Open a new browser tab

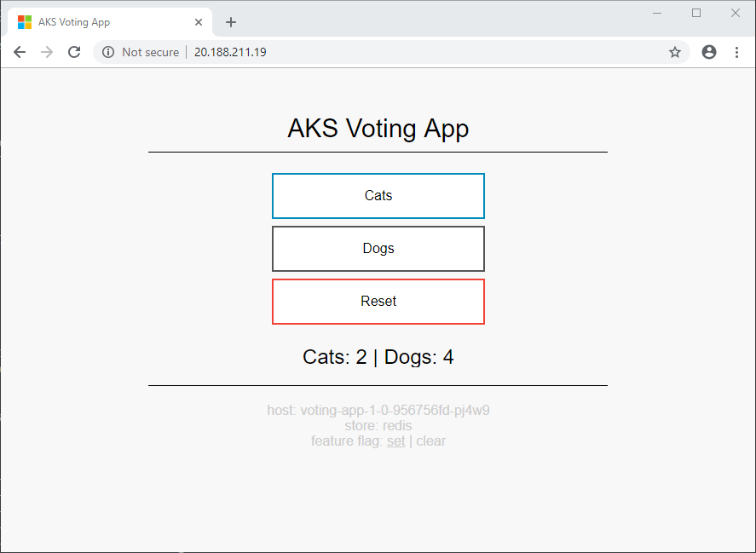(x=231, y=22)
